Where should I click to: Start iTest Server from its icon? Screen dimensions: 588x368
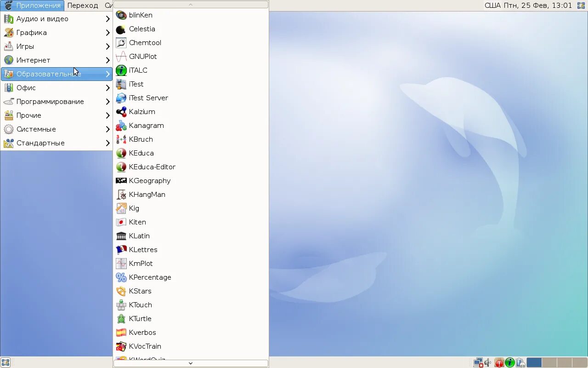(121, 98)
